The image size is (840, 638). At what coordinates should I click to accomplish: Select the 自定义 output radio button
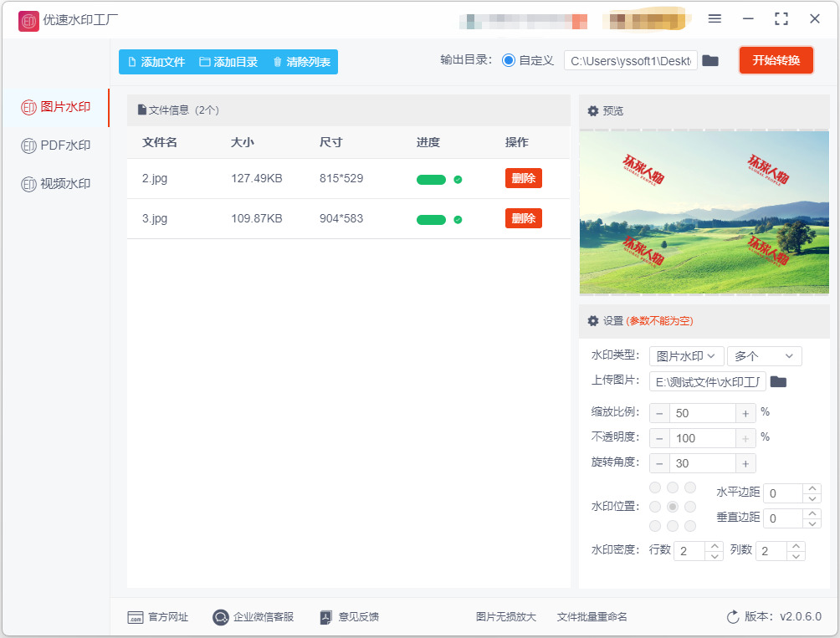pos(509,60)
